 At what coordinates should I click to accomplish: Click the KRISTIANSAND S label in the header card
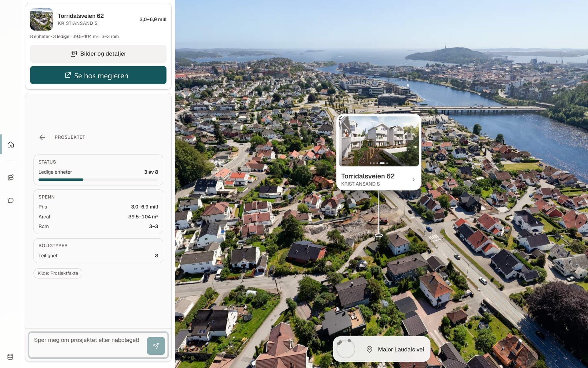point(78,23)
